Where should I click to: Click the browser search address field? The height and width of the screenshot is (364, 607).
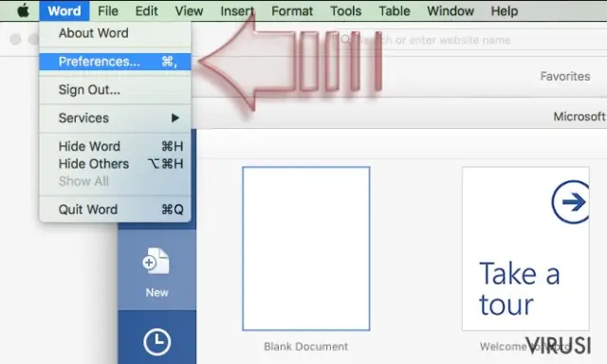tap(470, 40)
